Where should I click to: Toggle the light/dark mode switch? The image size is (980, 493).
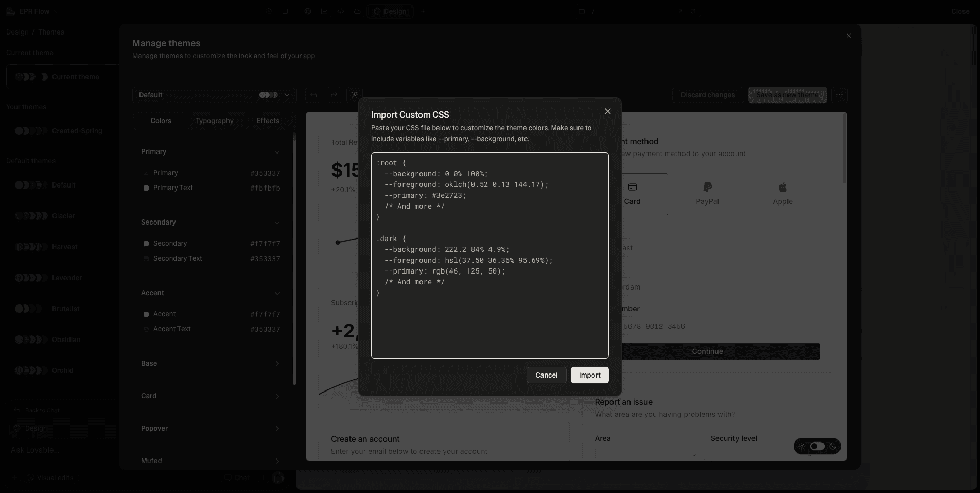point(817,446)
